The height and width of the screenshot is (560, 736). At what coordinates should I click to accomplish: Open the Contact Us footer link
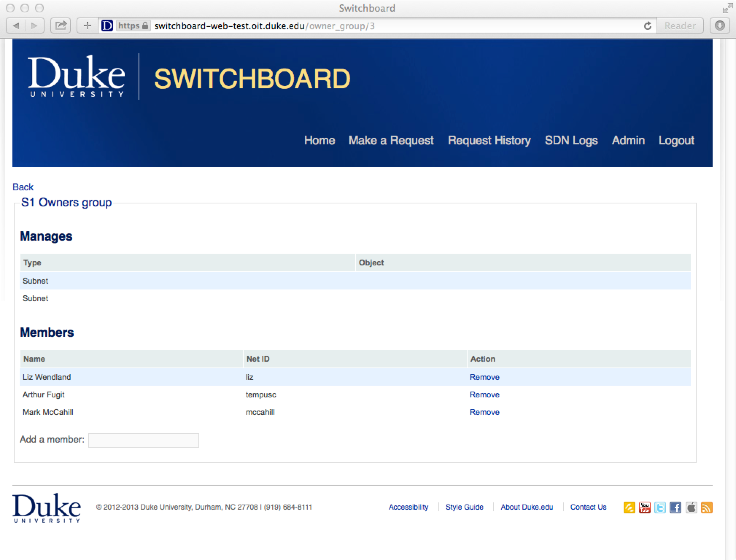tap(588, 507)
